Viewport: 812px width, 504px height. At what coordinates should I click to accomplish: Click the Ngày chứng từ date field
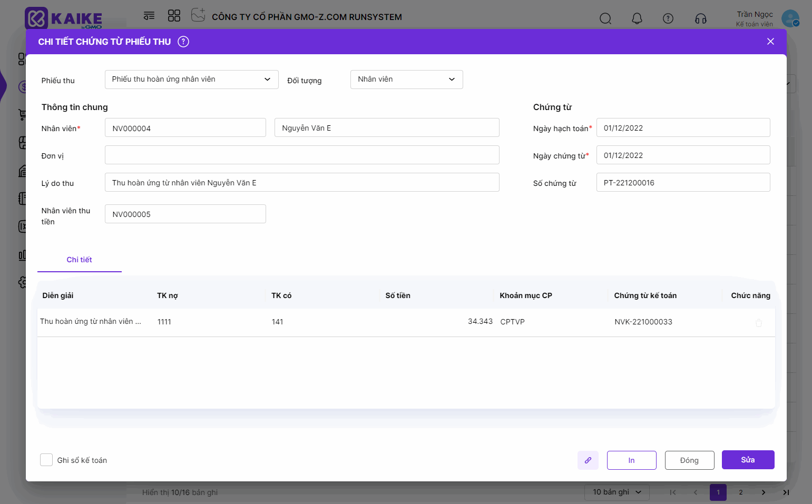tap(683, 155)
